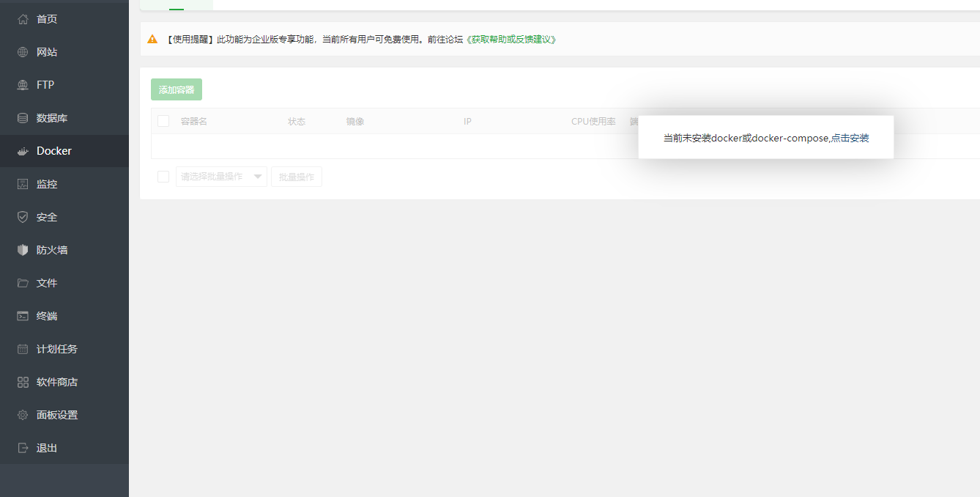Click the monitor chart icon beside 监控

point(23,184)
